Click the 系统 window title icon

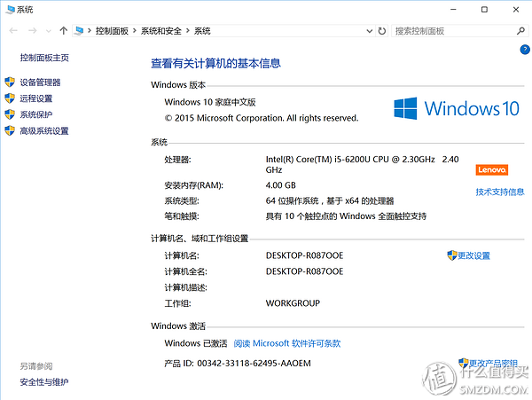(11, 10)
